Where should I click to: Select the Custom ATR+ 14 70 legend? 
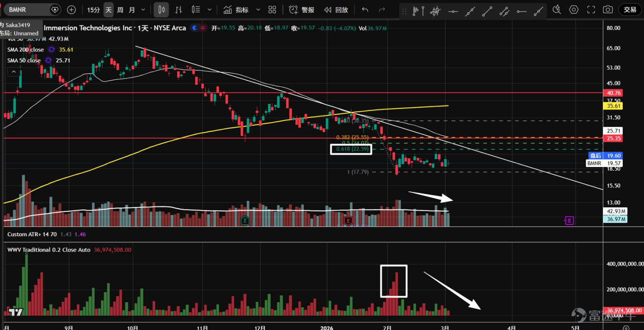[x=32, y=234]
